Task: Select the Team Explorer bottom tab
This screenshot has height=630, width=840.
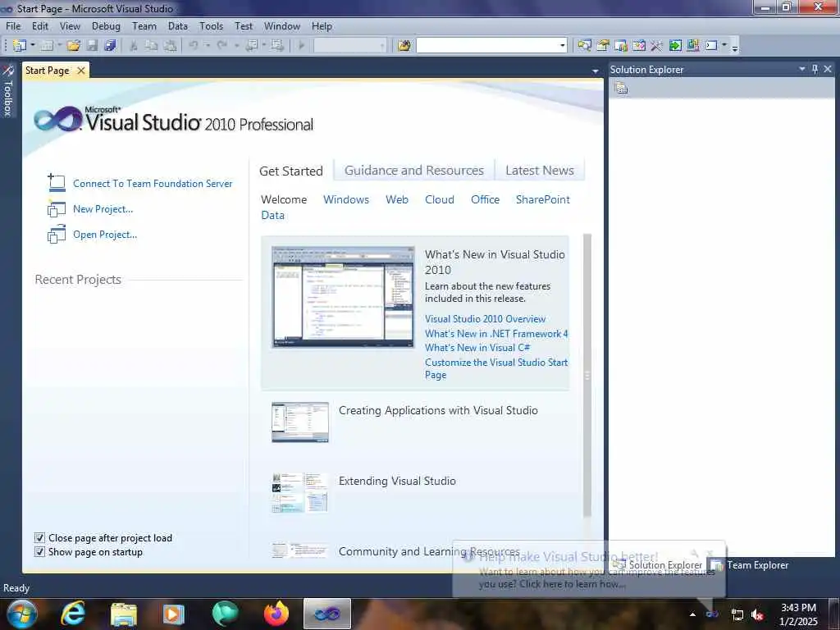Action: pyautogui.click(x=750, y=565)
